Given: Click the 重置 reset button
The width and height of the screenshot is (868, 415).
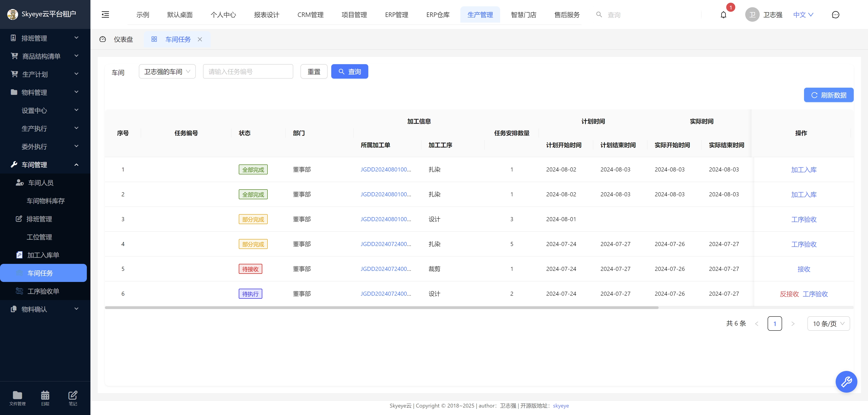Looking at the screenshot, I should click(x=314, y=71).
